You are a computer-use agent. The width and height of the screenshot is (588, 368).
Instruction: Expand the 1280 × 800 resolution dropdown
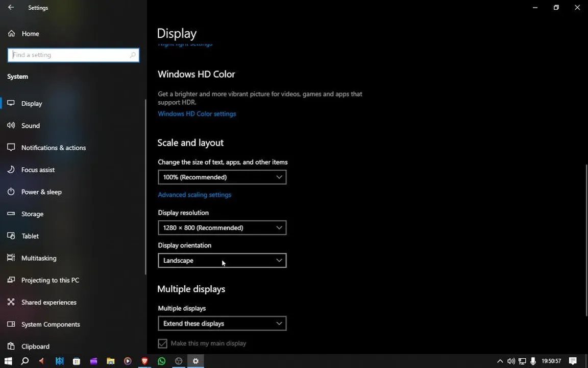point(222,227)
